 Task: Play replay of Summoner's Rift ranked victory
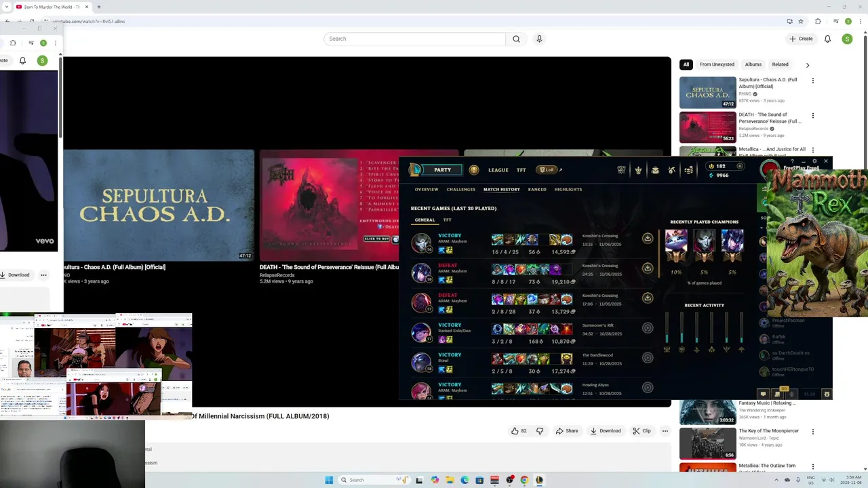pos(648,328)
